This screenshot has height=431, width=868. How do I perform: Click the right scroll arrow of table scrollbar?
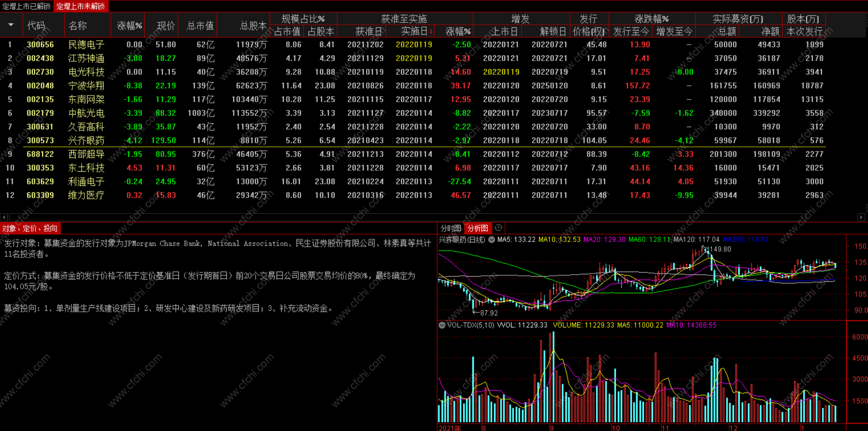tap(861, 217)
